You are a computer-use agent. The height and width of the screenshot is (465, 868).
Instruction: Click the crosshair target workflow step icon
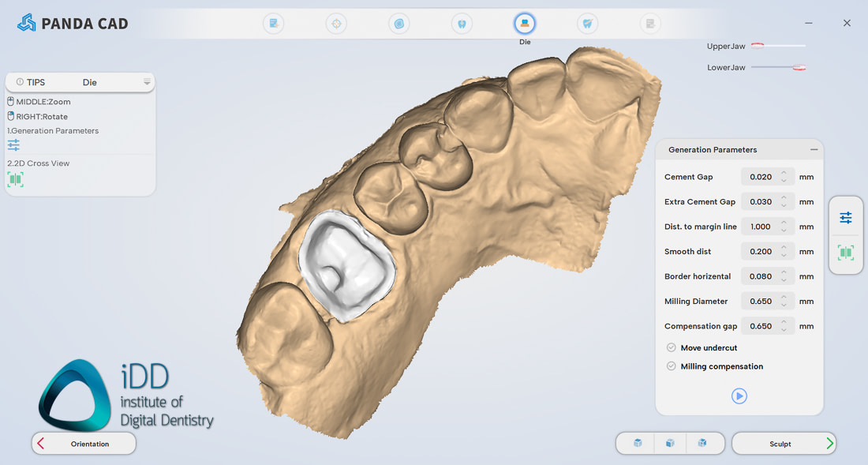[x=337, y=24]
